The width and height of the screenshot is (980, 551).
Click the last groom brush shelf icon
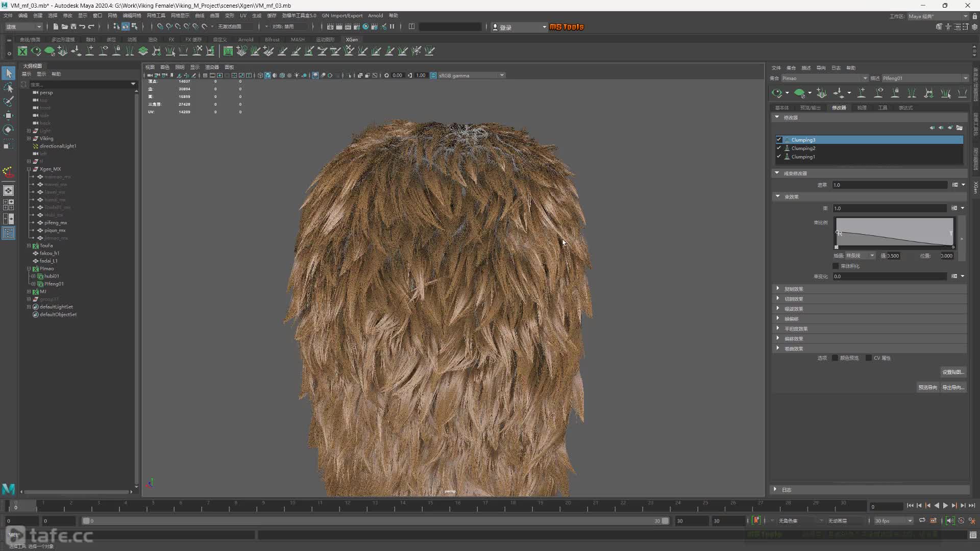430,51
